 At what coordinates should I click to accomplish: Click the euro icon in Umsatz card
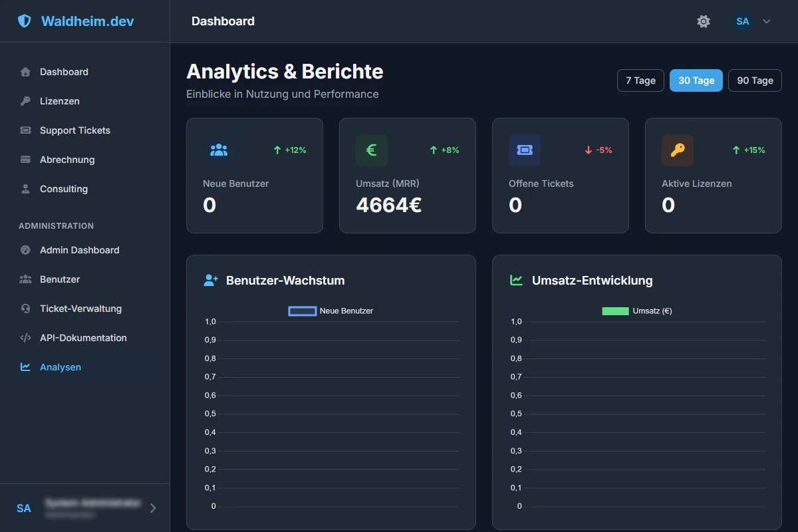372,150
